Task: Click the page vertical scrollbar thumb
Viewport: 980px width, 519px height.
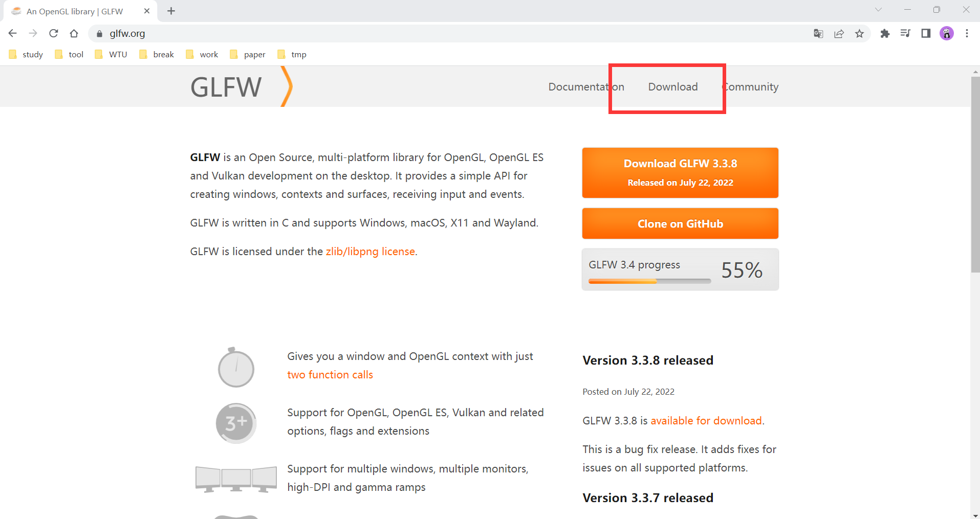Action: click(x=975, y=175)
